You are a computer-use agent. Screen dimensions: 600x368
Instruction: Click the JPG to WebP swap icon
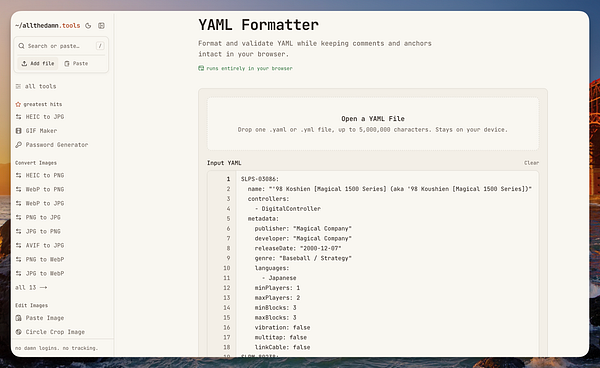18,274
